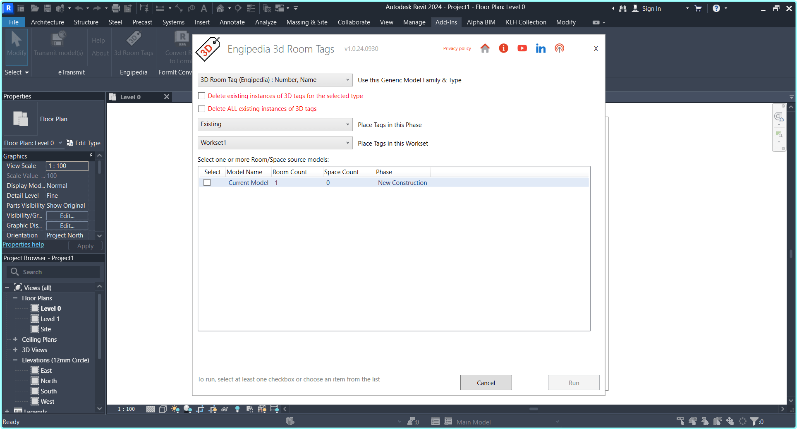The height and width of the screenshot is (429, 797).
Task: Click the Sign In button
Action: [x=647, y=8]
